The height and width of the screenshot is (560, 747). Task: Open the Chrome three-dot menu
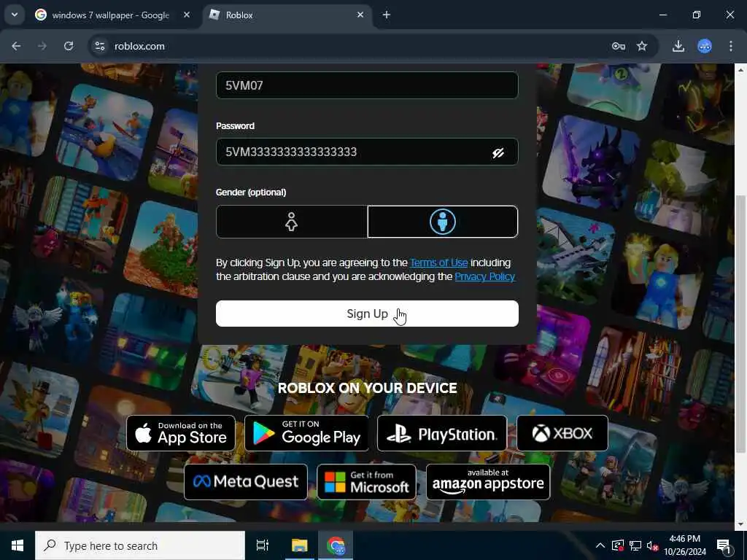coord(731,46)
